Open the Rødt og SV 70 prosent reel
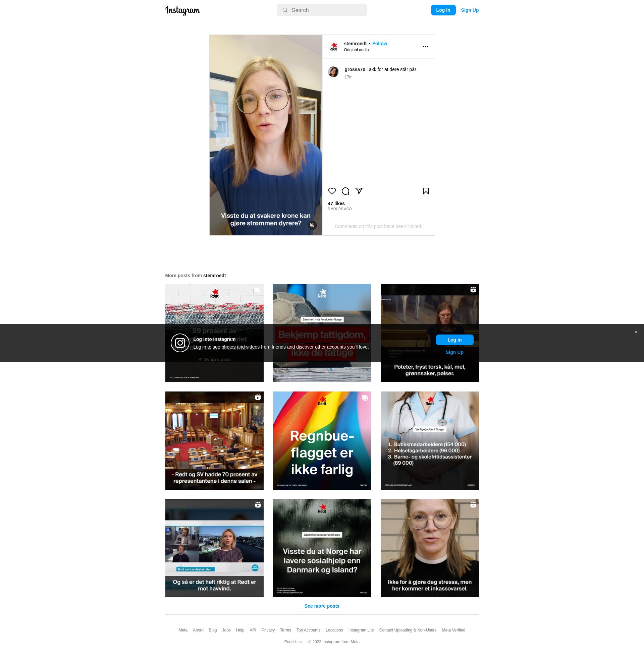The height and width of the screenshot is (665, 644). (x=214, y=440)
